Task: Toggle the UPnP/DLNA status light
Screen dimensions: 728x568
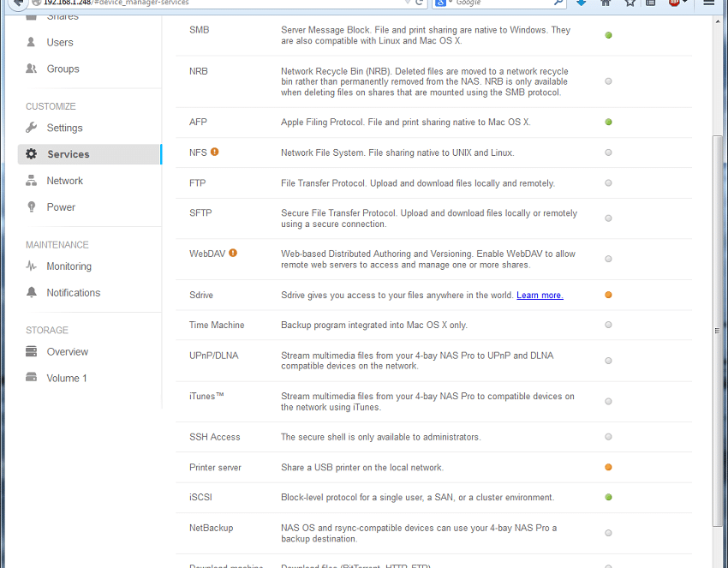Action: click(x=608, y=361)
